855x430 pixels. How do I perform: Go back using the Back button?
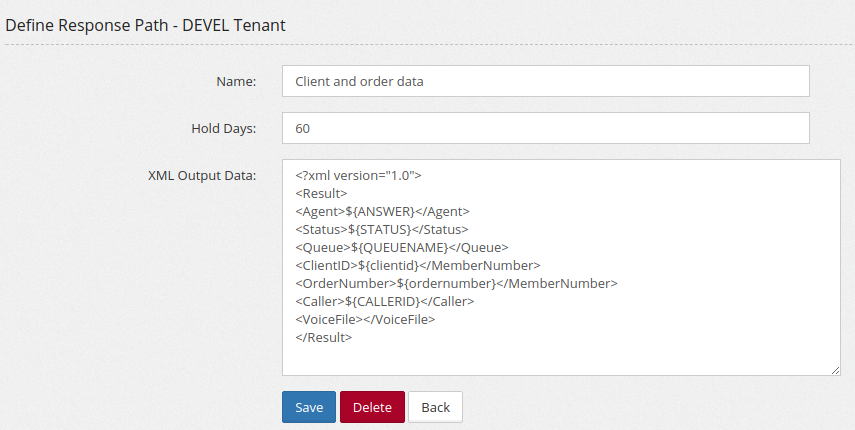435,407
